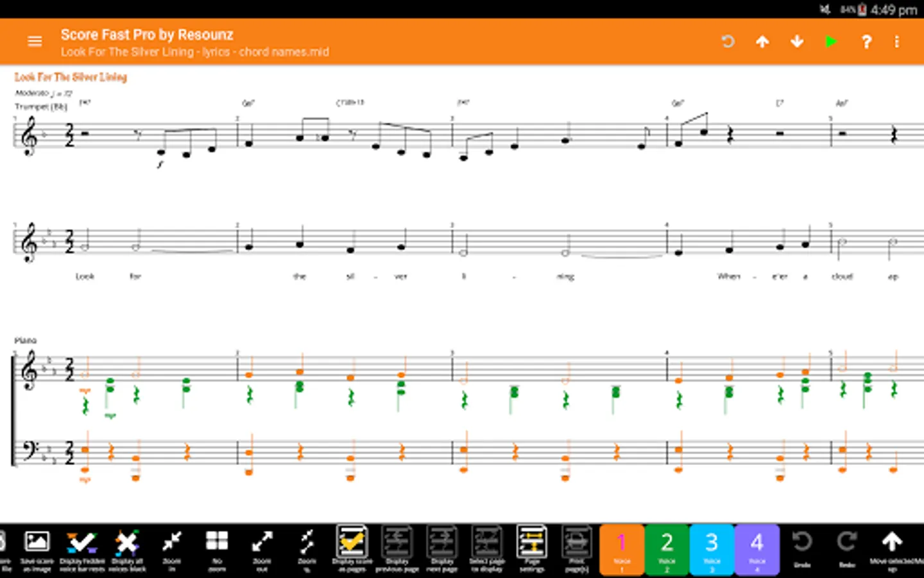Tap the clock in the status bar
The height and width of the screenshot is (578, 924).
(894, 10)
